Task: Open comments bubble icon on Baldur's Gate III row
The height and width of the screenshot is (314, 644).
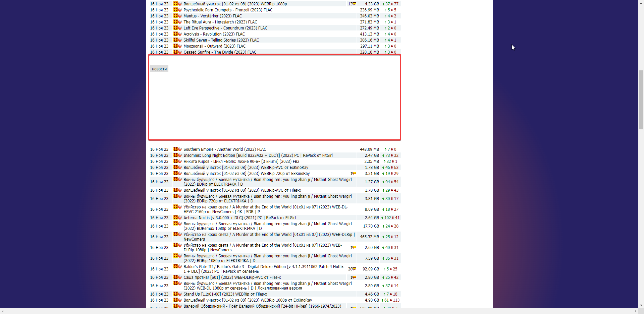Action: tap(354, 269)
